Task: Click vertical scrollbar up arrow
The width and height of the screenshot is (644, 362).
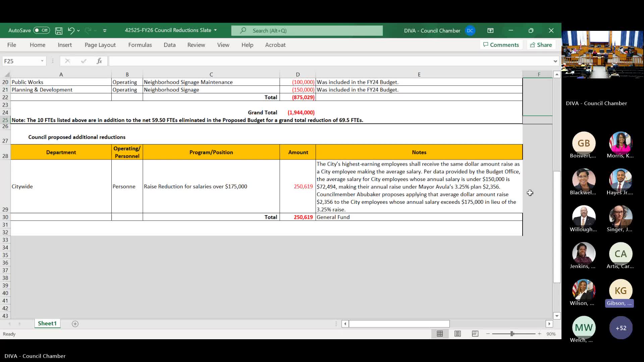Action: 557,74
